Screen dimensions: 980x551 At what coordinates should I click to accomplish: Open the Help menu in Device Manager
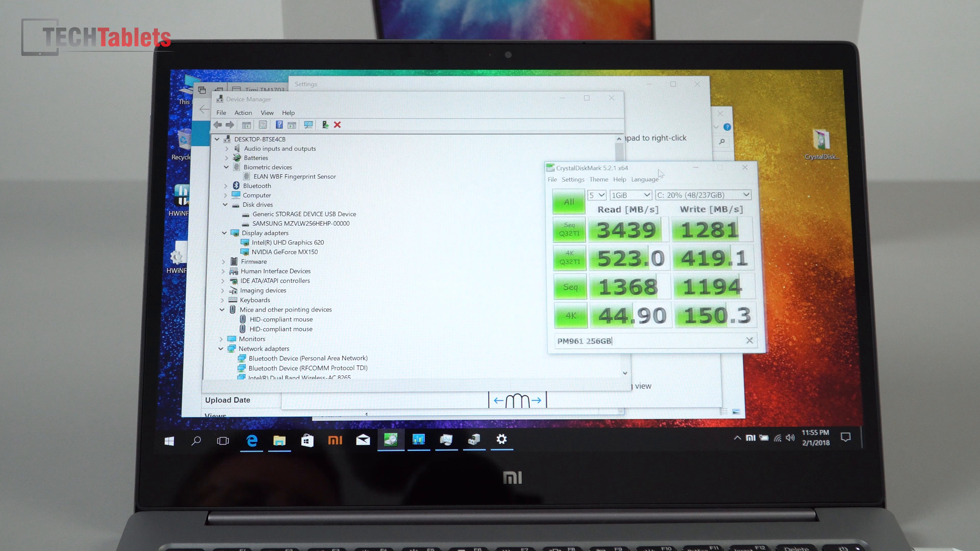point(288,112)
